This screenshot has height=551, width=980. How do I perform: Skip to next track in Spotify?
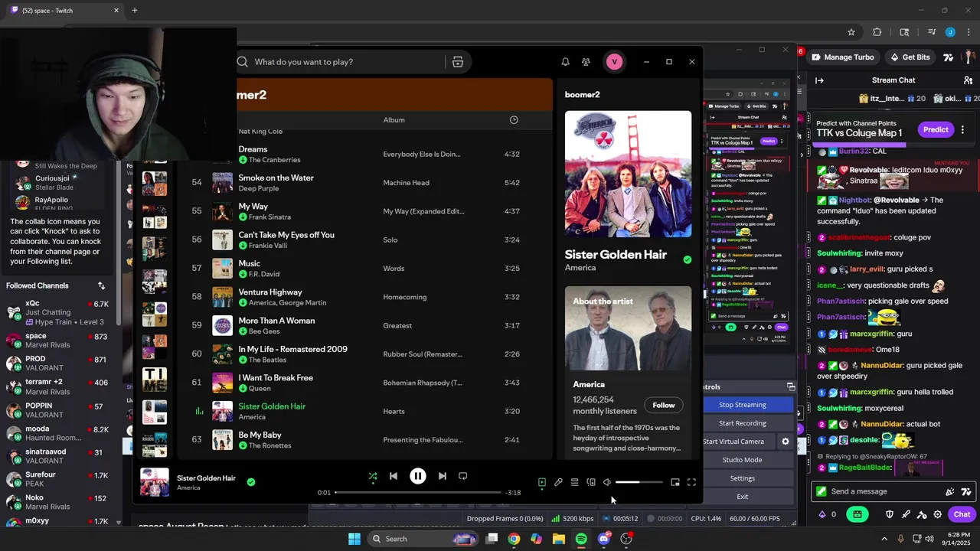tap(442, 476)
